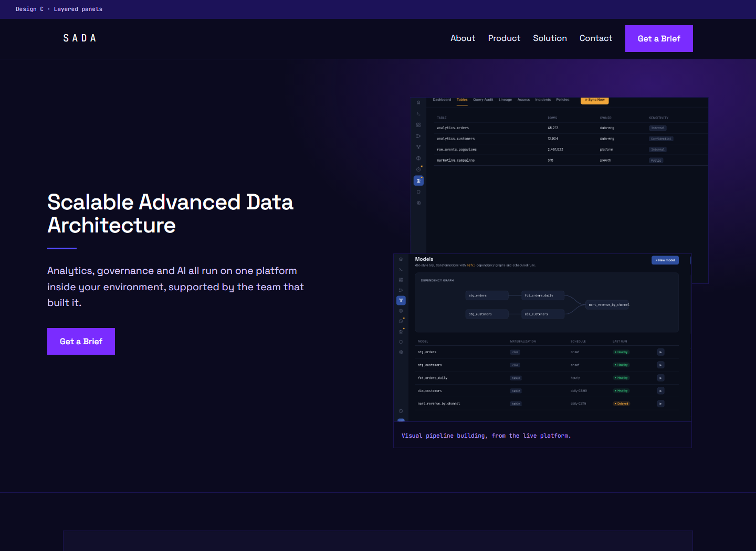
Task: Open the Policies tab
Action: (x=563, y=100)
